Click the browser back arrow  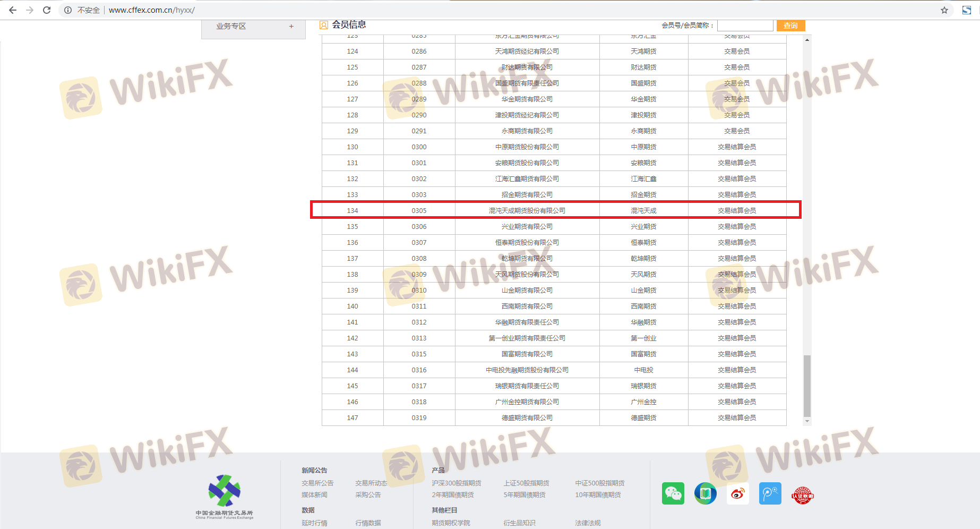13,10
